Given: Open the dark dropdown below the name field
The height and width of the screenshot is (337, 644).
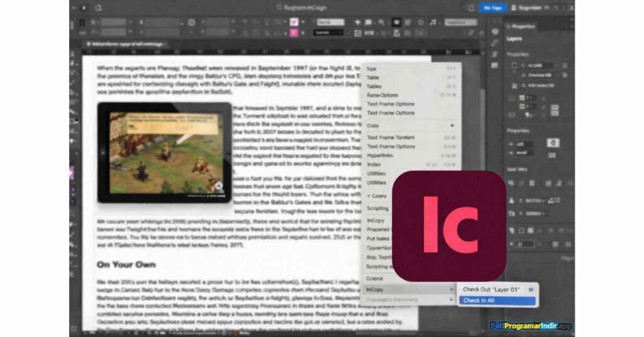Looking at the screenshot, I should [328, 33].
